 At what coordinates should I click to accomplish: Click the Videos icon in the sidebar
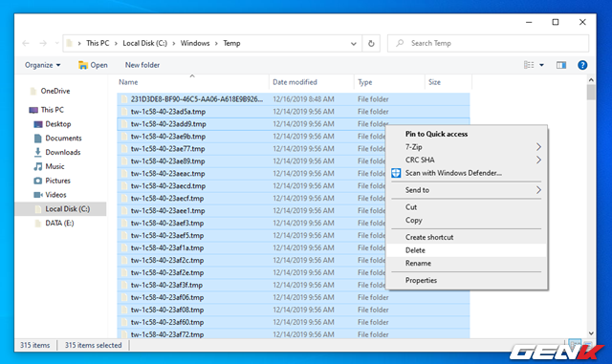pos(38,195)
